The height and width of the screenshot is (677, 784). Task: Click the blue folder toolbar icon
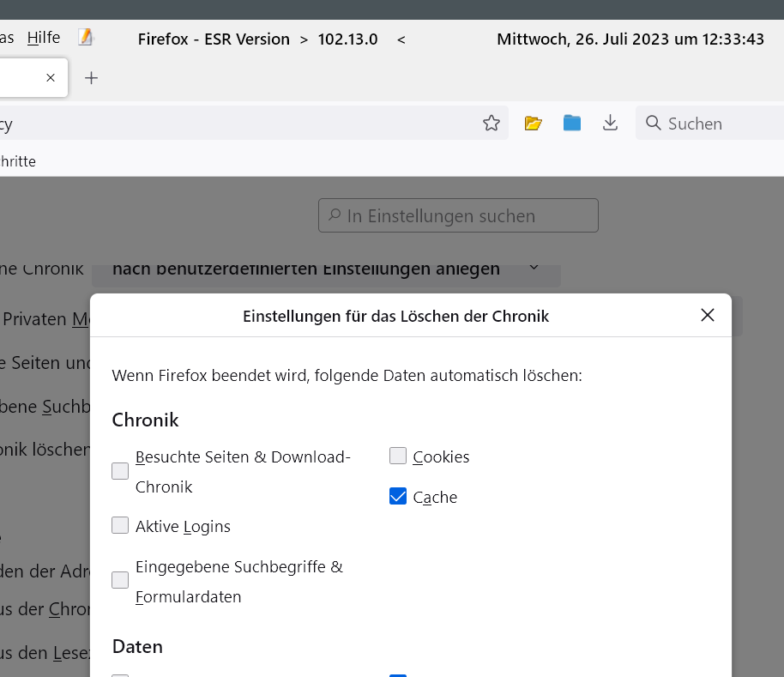coord(572,124)
